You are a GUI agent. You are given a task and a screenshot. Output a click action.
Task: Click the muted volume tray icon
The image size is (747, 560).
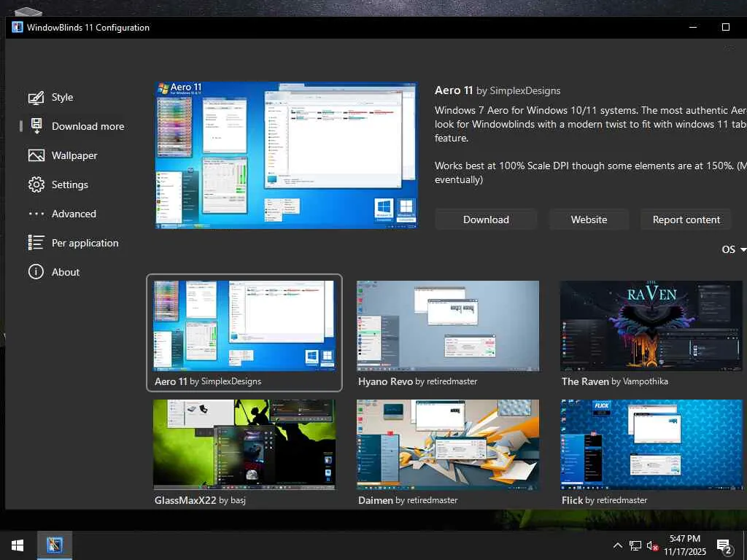[652, 545]
